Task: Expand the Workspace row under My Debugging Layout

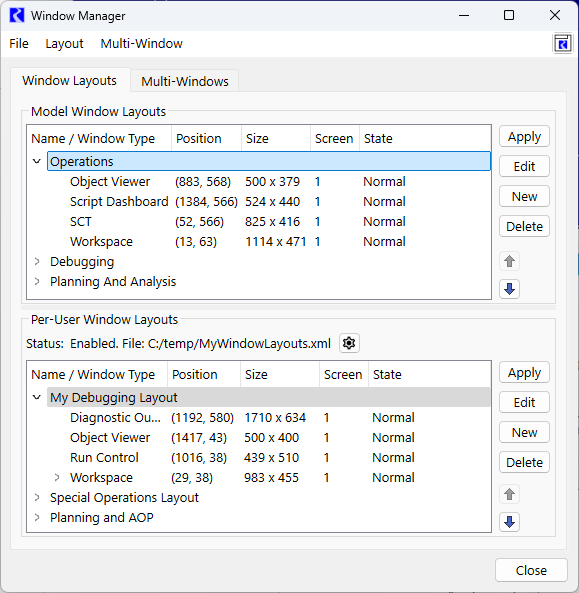Action: coord(57,477)
